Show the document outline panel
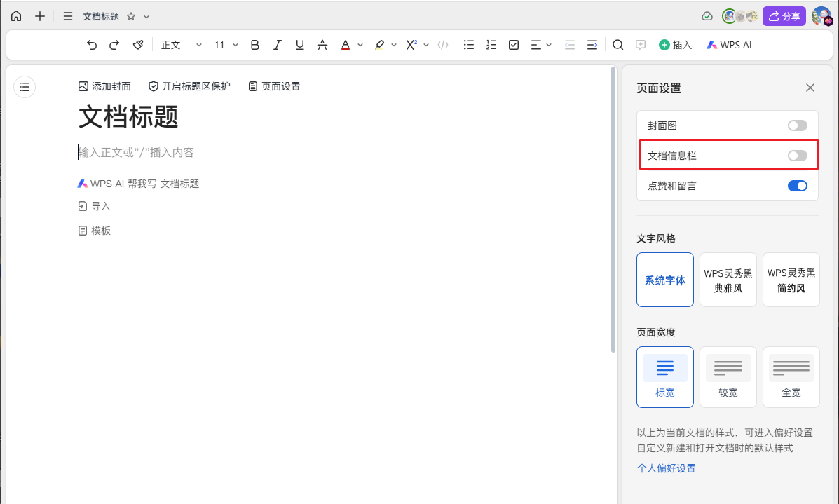This screenshot has width=839, height=504. (x=25, y=87)
